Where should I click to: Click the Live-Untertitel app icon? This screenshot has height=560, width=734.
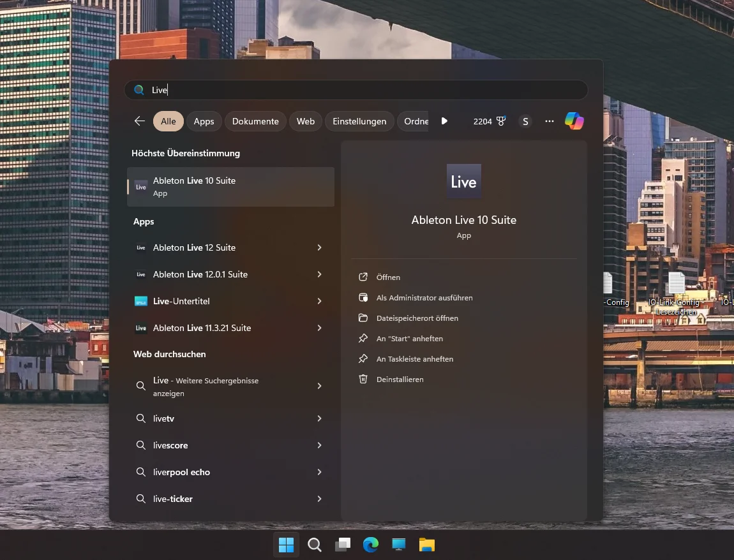141,301
